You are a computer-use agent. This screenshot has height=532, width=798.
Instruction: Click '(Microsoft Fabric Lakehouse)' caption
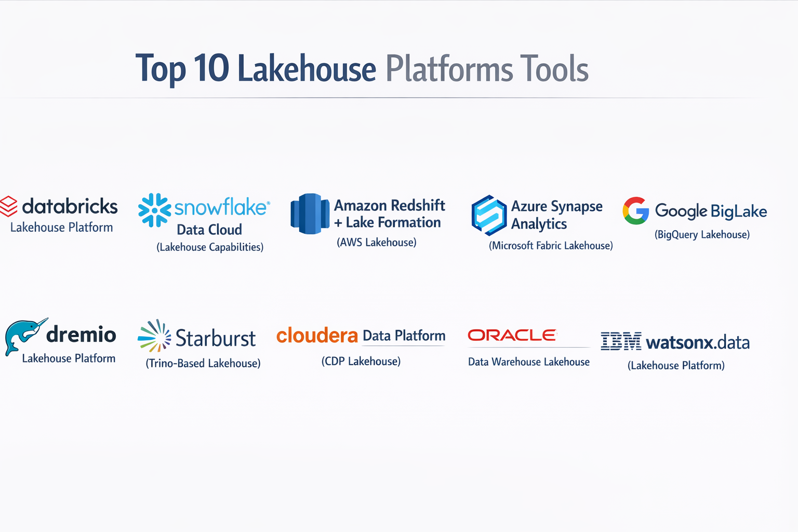click(x=551, y=246)
